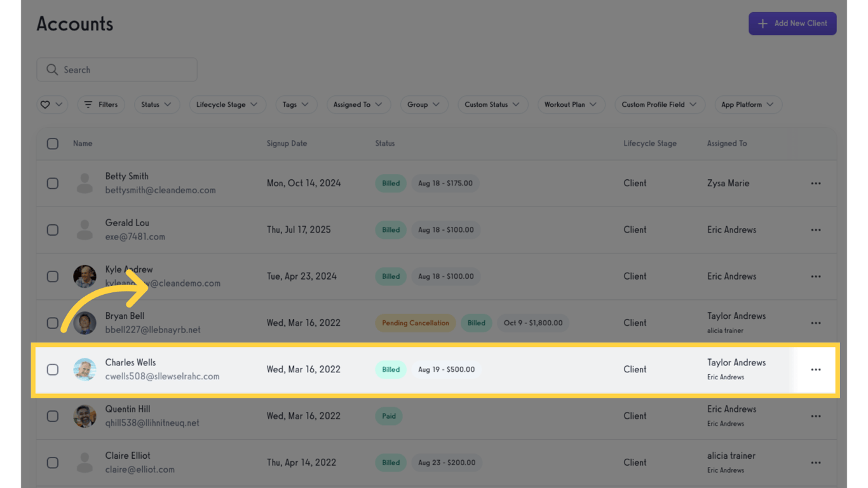The height and width of the screenshot is (488, 868).
Task: Check the checkbox beside Bryan Bell
Action: 53,323
